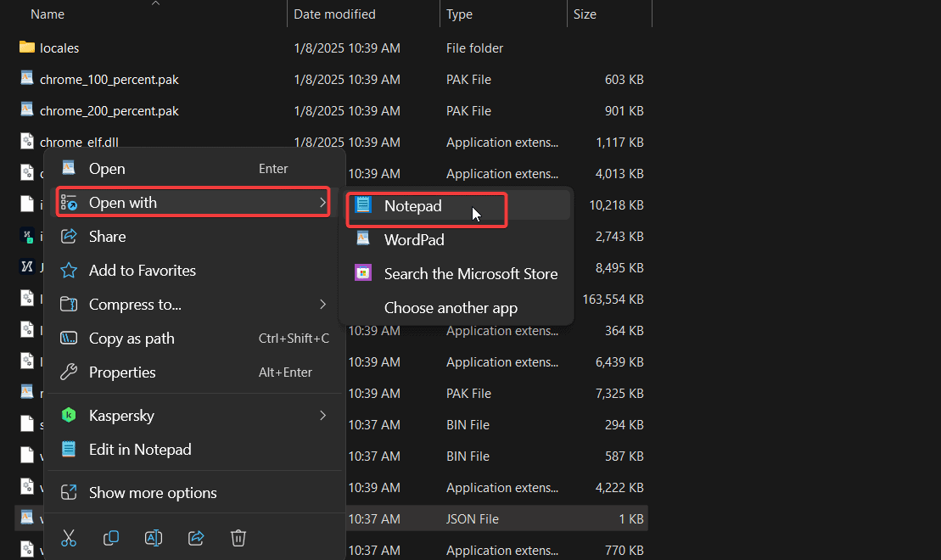The image size is (941, 560).
Task: Click the Edit in Notepad icon
Action: tap(69, 449)
